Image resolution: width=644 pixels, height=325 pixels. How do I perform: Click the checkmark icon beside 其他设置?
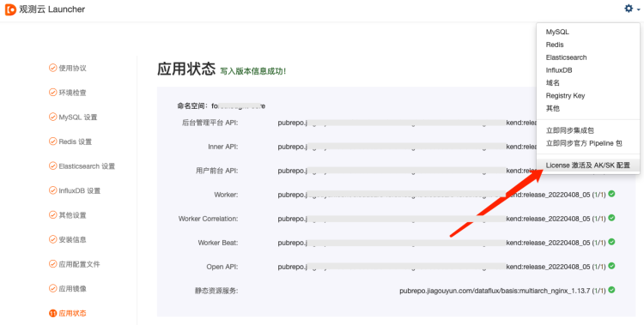pos(52,214)
